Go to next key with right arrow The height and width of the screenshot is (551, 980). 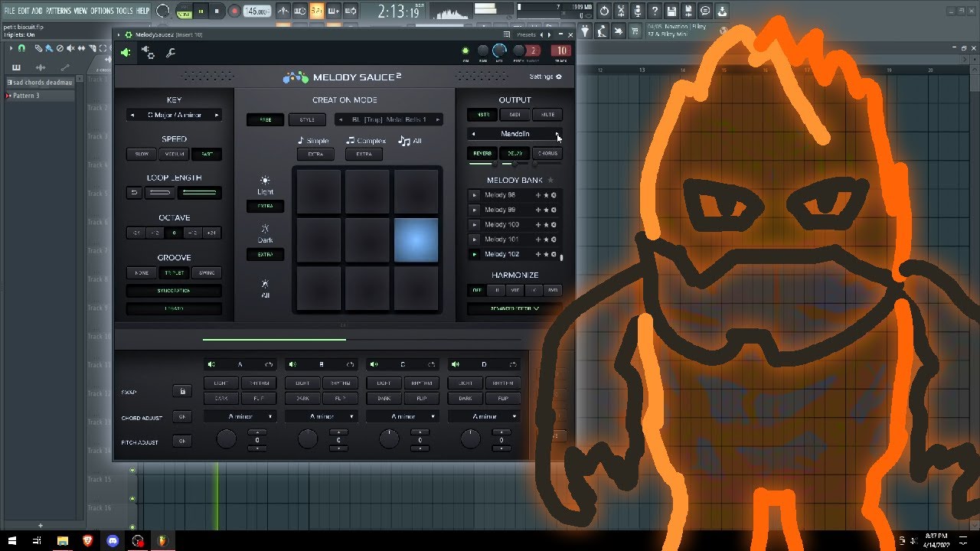pyautogui.click(x=217, y=116)
